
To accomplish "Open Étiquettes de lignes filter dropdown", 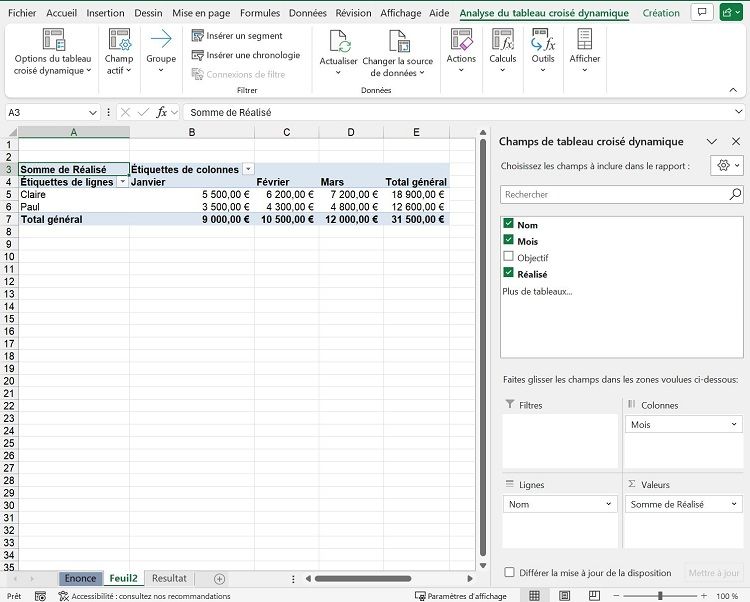I will [x=122, y=182].
